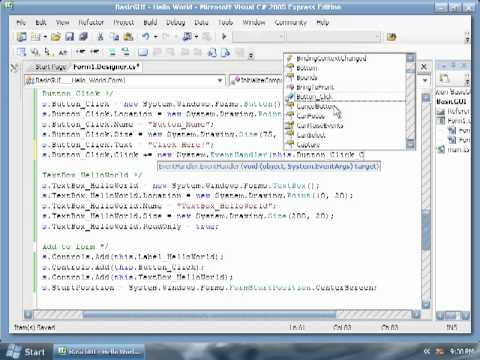Click the New Project toolbar icon

click(22, 37)
